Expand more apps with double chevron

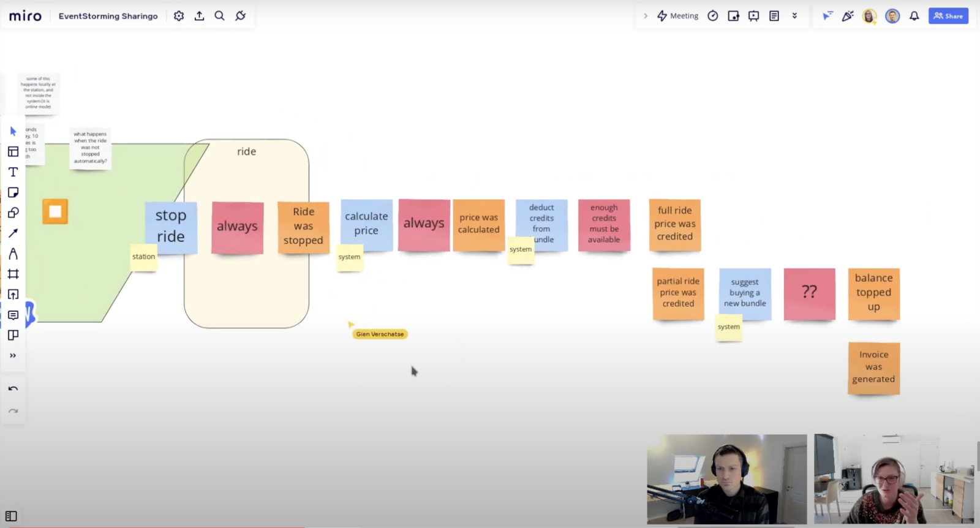(794, 16)
